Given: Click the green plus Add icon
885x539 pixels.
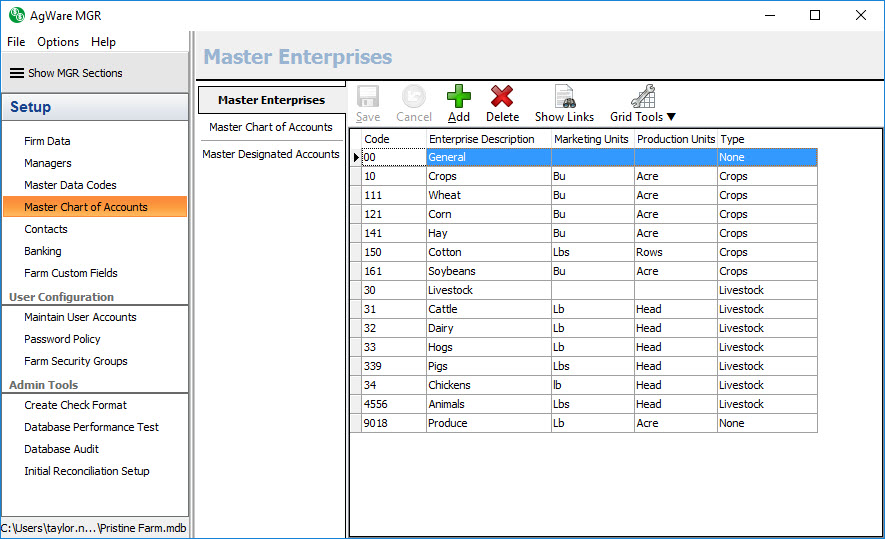Looking at the screenshot, I should point(459,97).
